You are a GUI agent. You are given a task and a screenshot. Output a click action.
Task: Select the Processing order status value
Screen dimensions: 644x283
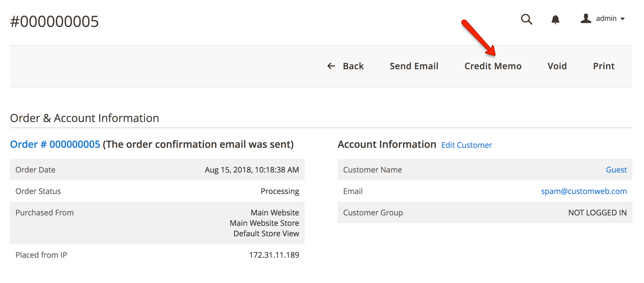click(280, 191)
